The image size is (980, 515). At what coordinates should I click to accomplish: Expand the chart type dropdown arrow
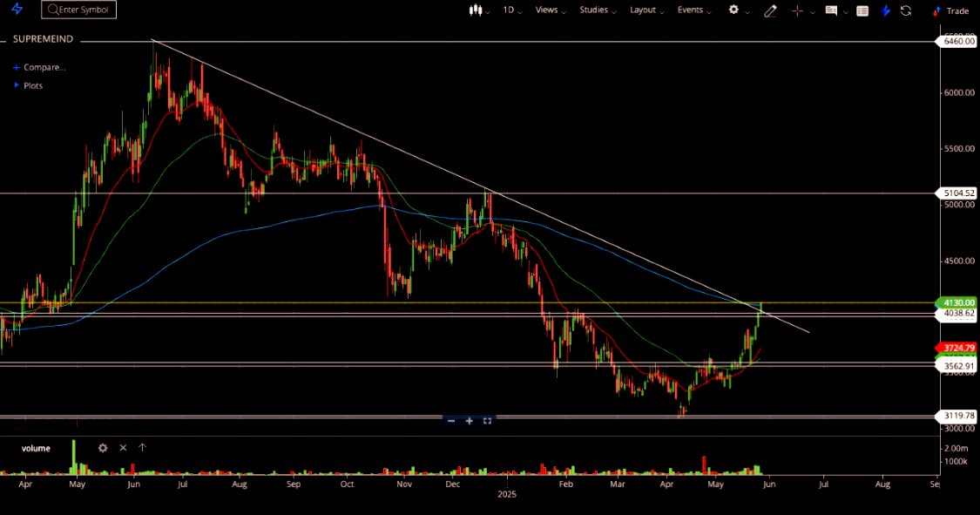tap(488, 11)
